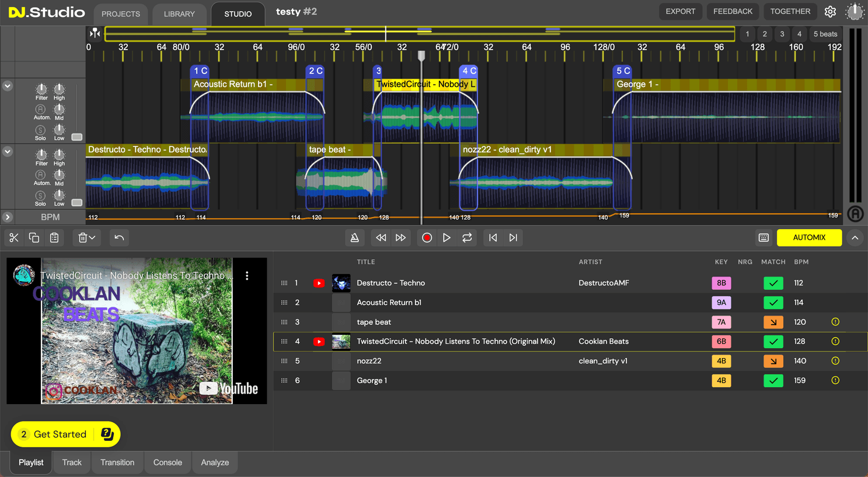Toggle the first lane mute switch

[76, 137]
